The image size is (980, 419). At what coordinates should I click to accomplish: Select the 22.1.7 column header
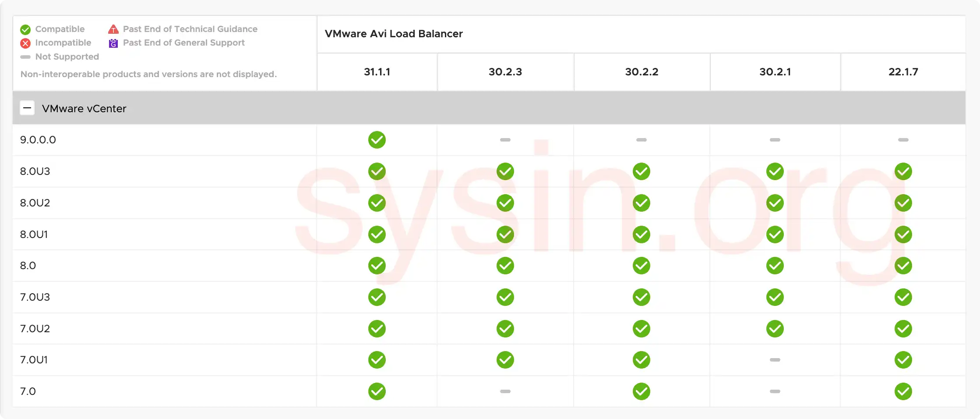(x=903, y=72)
